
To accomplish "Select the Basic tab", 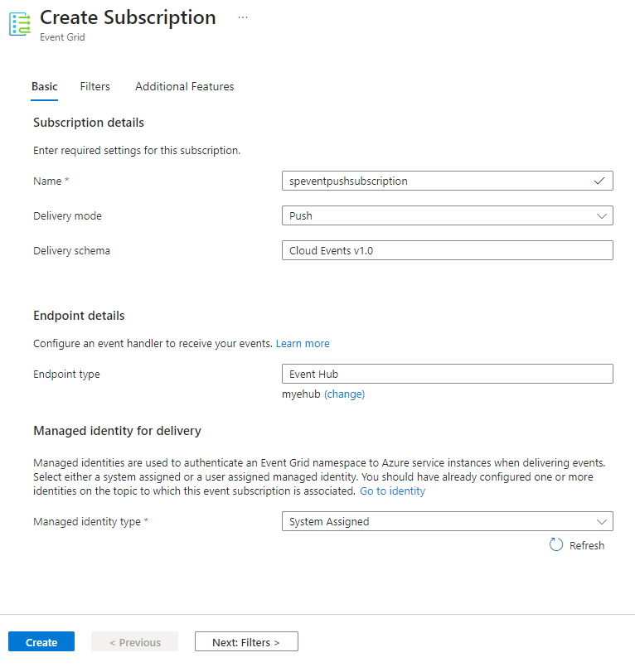I will (x=45, y=86).
